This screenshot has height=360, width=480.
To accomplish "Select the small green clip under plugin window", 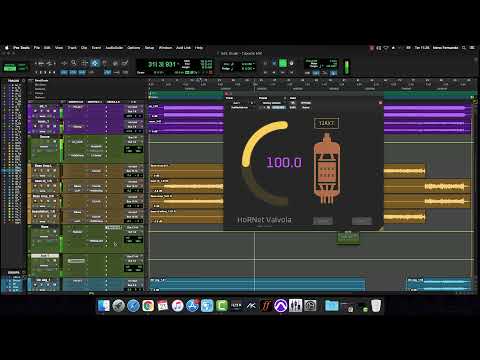I will tap(348, 238).
